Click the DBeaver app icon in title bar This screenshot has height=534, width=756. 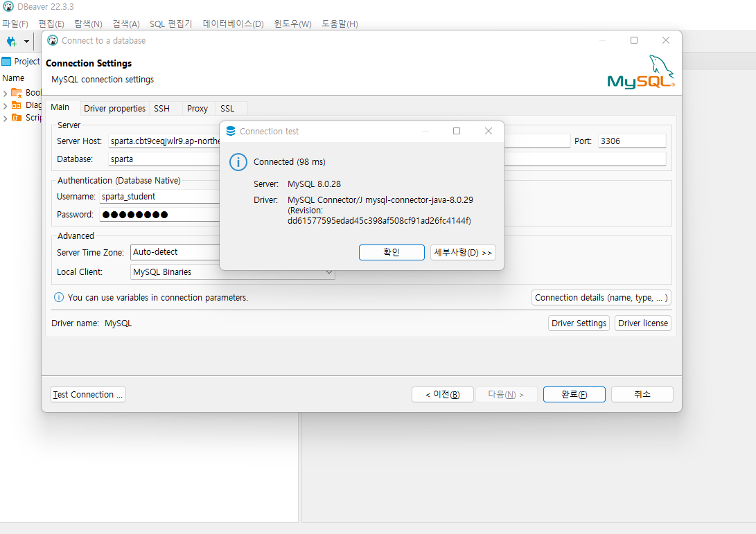point(8,7)
